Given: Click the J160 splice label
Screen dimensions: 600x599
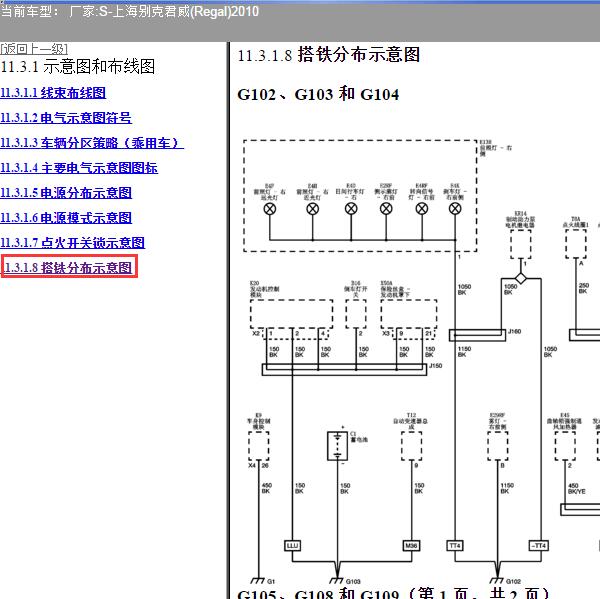Looking at the screenshot, I should (514, 331).
